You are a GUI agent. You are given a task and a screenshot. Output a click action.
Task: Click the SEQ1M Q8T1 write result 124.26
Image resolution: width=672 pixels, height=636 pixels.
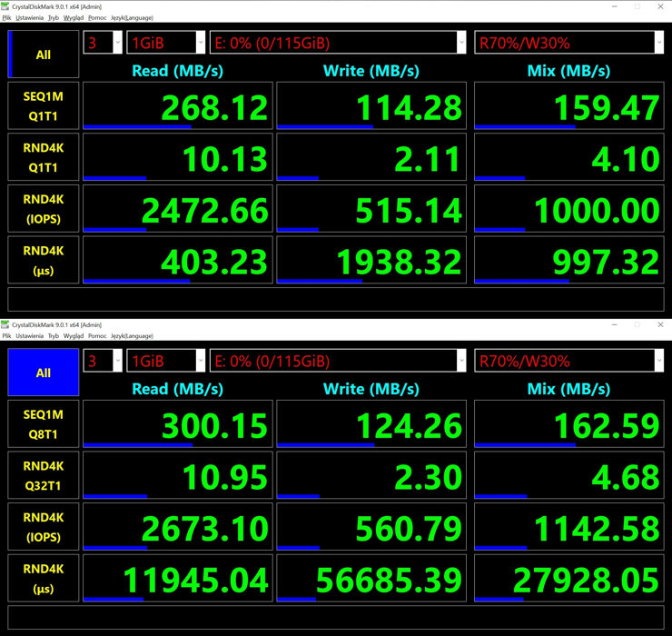(371, 424)
